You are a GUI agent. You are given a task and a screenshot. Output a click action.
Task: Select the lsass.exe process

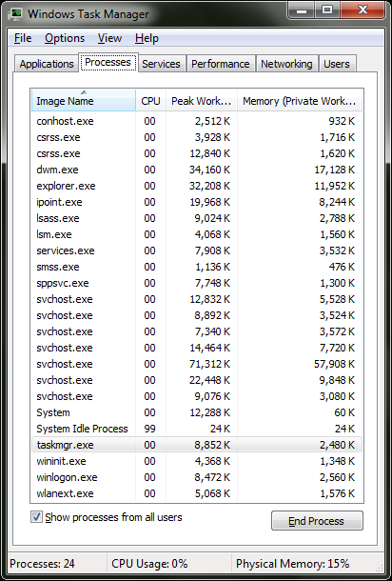[197, 218]
